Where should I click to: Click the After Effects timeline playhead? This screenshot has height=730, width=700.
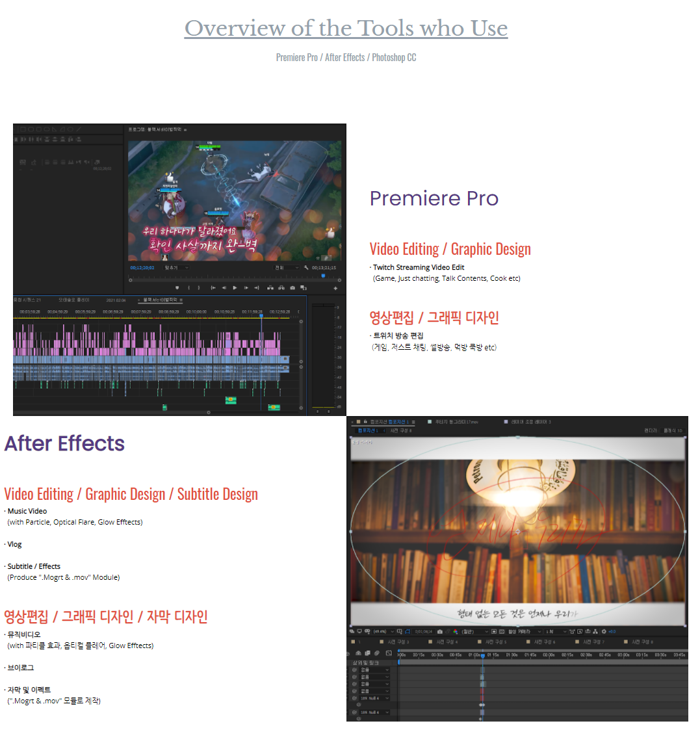[x=483, y=655]
